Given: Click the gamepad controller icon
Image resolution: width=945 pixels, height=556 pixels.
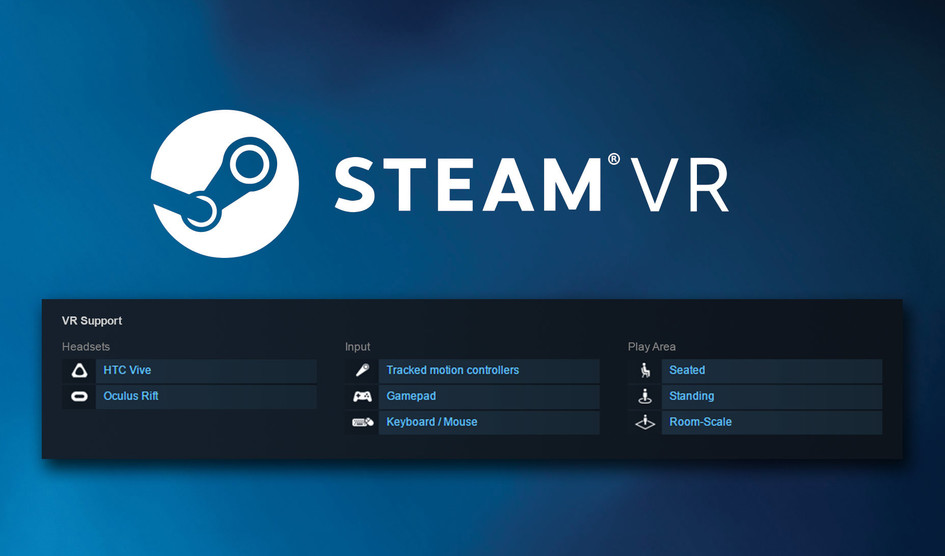Looking at the screenshot, I should pyautogui.click(x=362, y=396).
